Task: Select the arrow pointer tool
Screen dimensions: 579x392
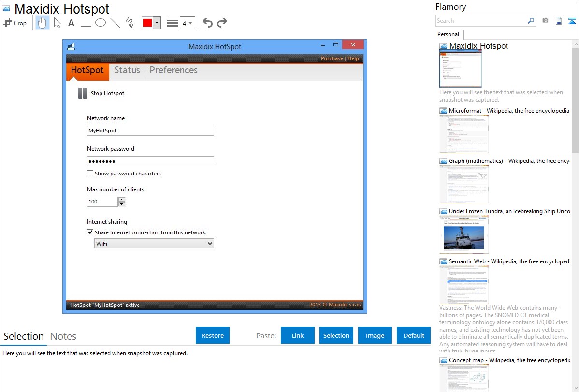Action: click(x=57, y=23)
